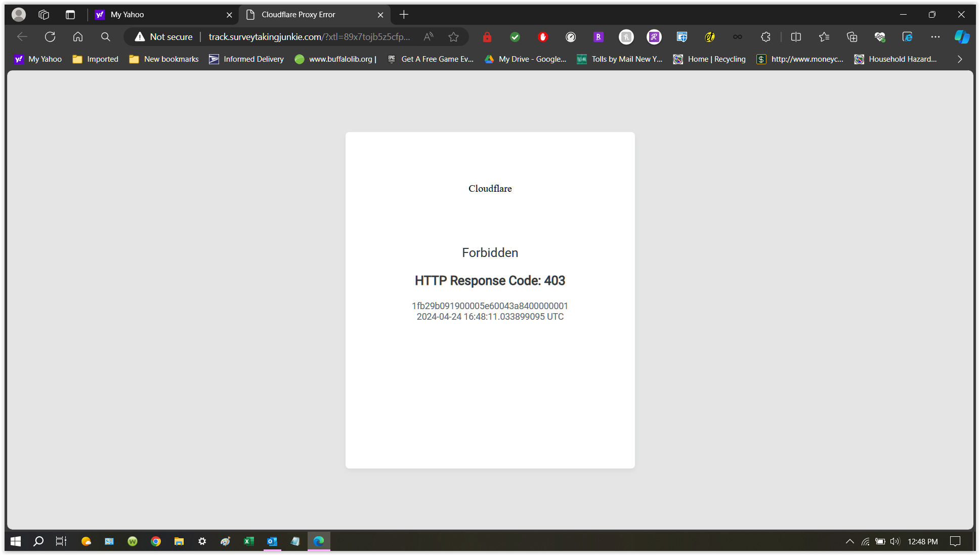Open Get A Free Game Ev... bookmark
980x555 pixels.
coord(431,59)
